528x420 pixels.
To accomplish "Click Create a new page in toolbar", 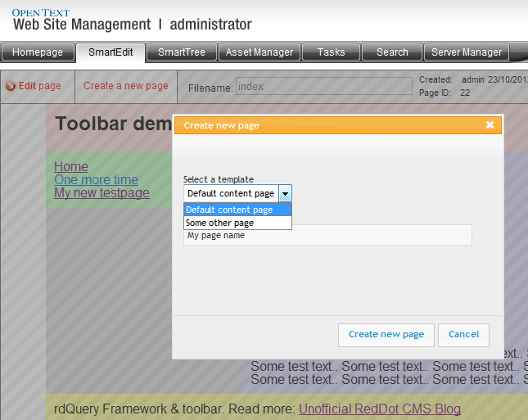I will coord(126,86).
